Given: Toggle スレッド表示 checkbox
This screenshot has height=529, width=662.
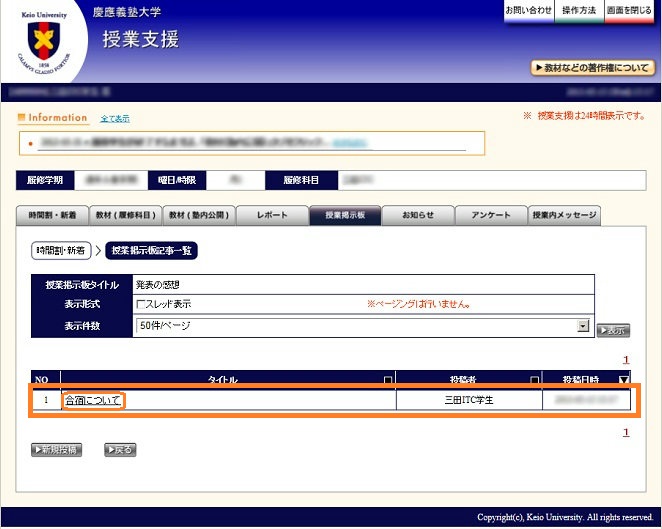Looking at the screenshot, I should 141,304.
